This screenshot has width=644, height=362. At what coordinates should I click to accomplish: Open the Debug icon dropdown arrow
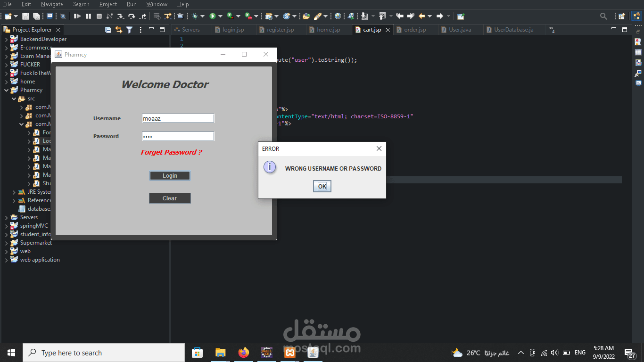(202, 16)
